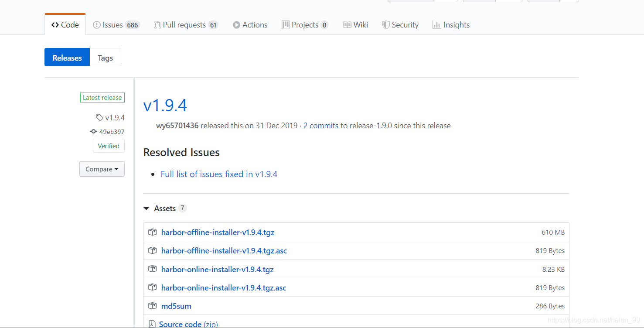Click the package icon beside harbor-online-installer-v1.9.4.tgz
The height and width of the screenshot is (328, 644).
point(152,269)
